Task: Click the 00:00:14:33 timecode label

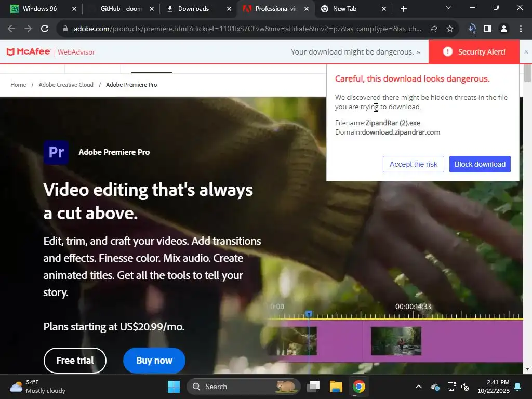Action: [x=413, y=307]
